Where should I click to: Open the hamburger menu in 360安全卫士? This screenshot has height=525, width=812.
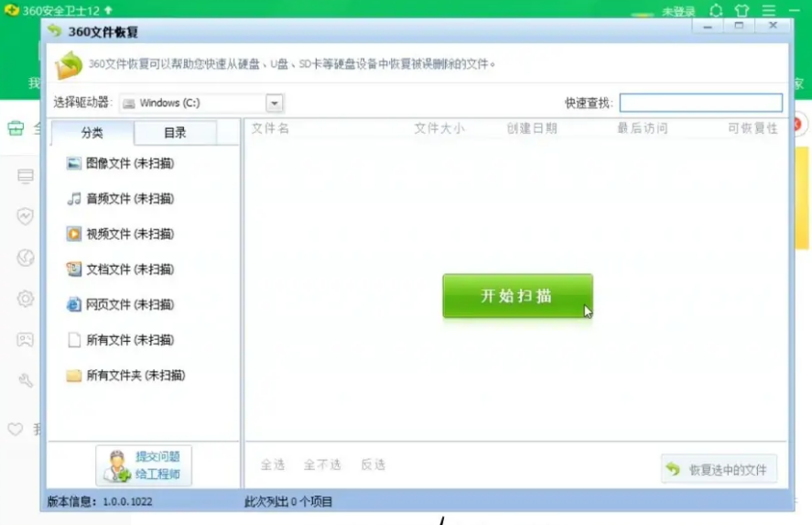point(768,10)
